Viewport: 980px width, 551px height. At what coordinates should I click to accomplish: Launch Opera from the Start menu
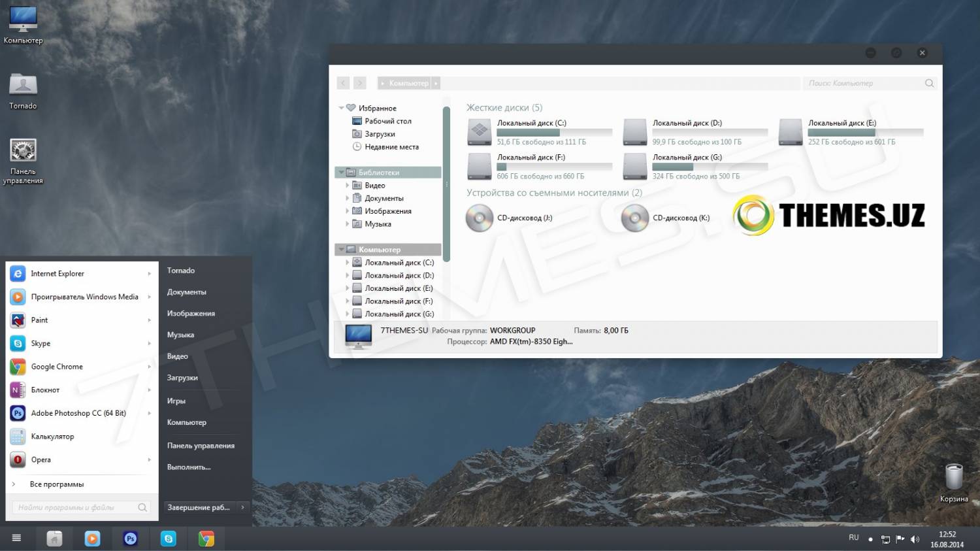(x=41, y=459)
